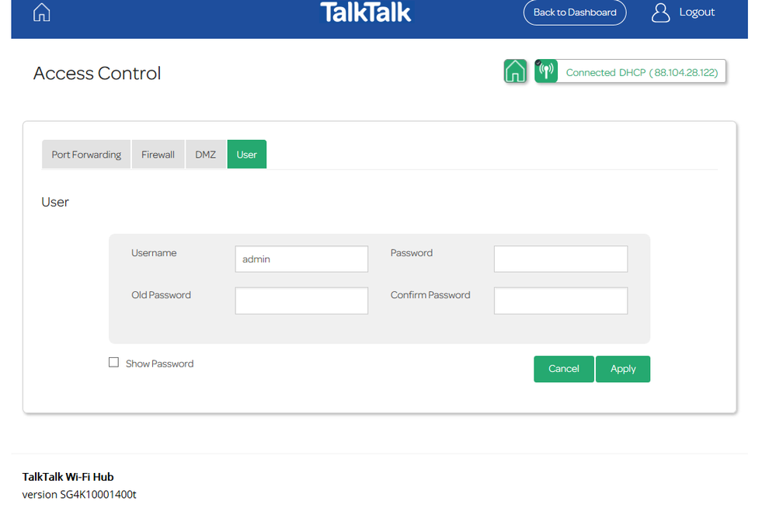776x532 pixels.
Task: Focus the Password input field
Action: [560, 259]
